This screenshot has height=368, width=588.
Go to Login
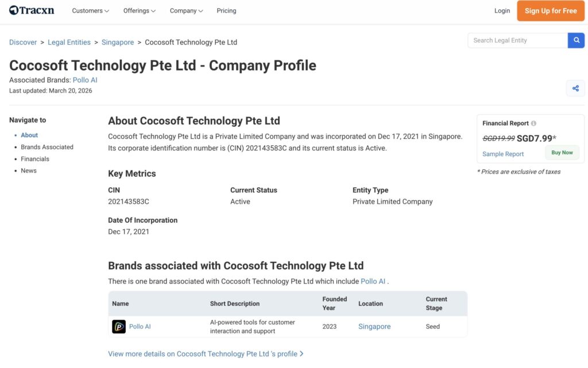(502, 11)
